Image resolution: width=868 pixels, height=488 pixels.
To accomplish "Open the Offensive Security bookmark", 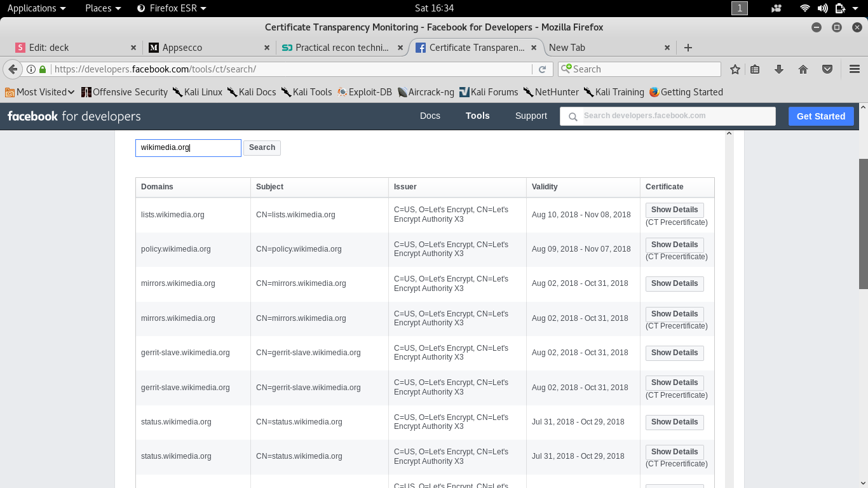I will (x=125, y=92).
